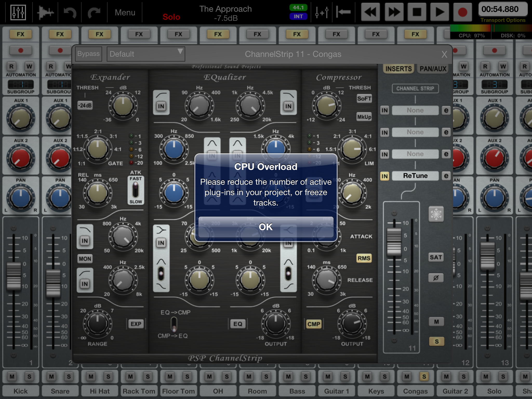The width and height of the screenshot is (532, 399).
Task: Toggle equalizer low-pass filter IN button
Action: click(x=288, y=106)
